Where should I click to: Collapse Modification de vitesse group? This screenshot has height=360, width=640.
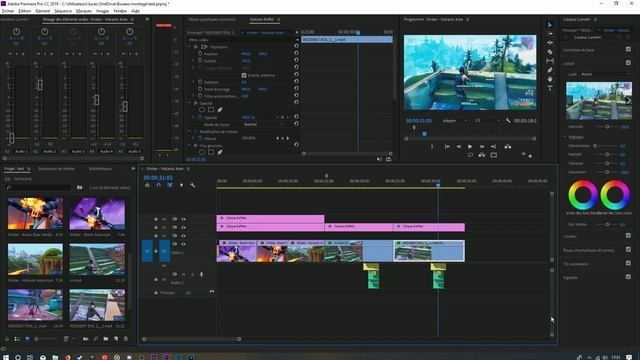[190, 131]
